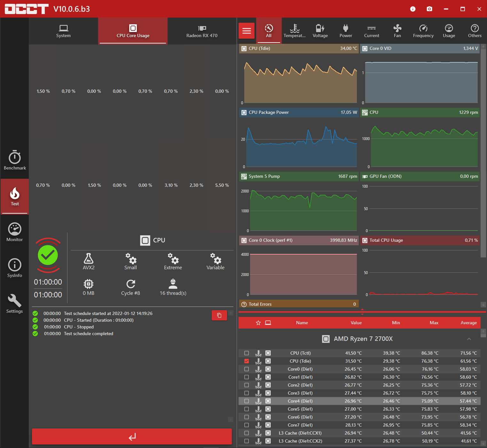
Task: Check the CPU (Tctl) checkbox
Action: click(247, 353)
